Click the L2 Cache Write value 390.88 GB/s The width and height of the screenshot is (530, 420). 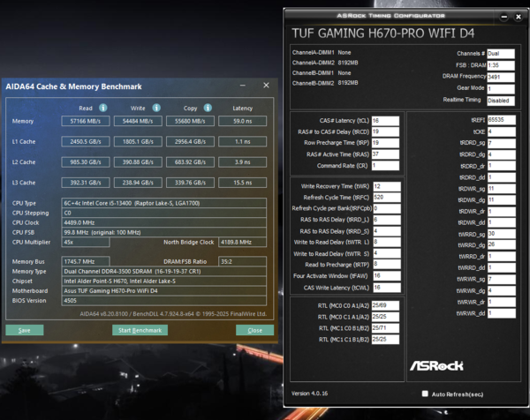138,162
